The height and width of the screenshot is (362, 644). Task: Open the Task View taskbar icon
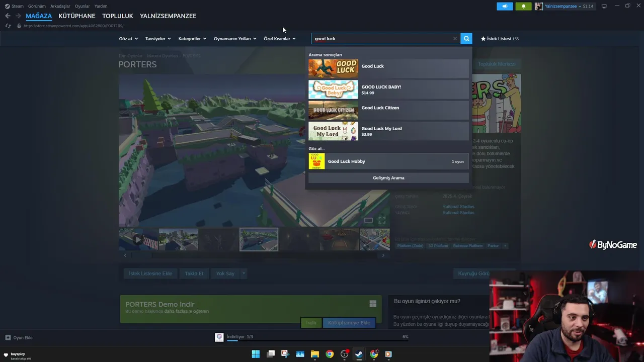tap(271, 354)
